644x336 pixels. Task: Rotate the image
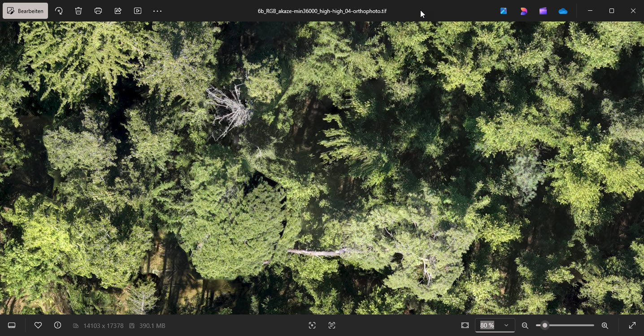pyautogui.click(x=59, y=11)
